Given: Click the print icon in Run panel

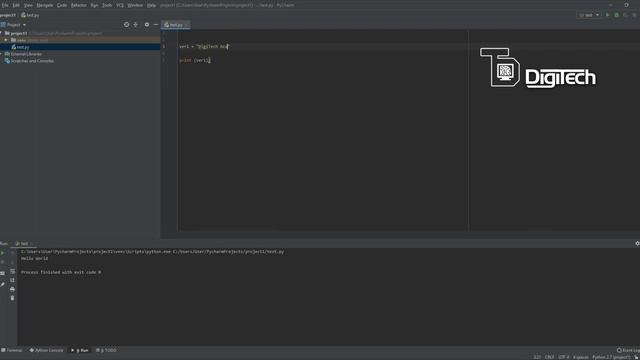Looking at the screenshot, I should click(x=12, y=289).
